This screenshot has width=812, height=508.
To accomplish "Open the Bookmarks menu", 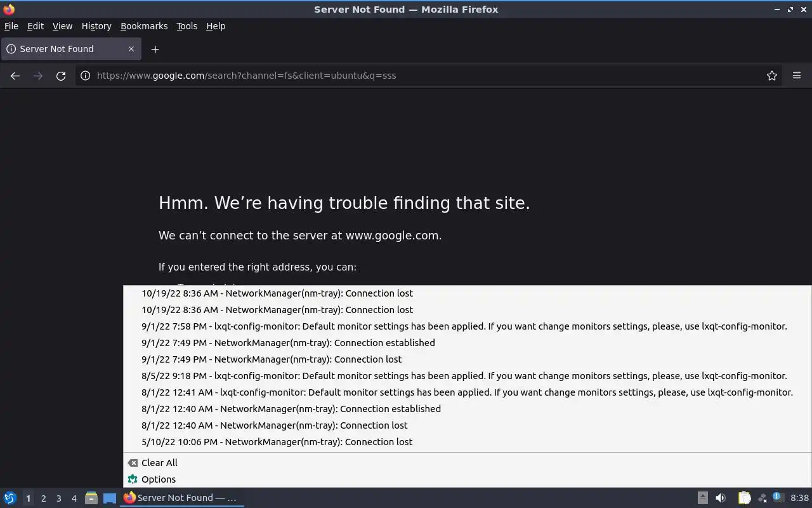I will coord(144,26).
